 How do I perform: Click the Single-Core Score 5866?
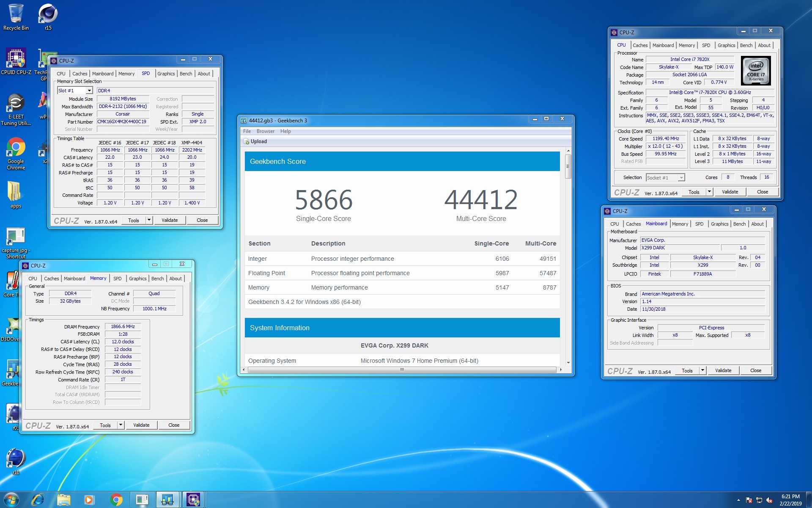tap(324, 200)
